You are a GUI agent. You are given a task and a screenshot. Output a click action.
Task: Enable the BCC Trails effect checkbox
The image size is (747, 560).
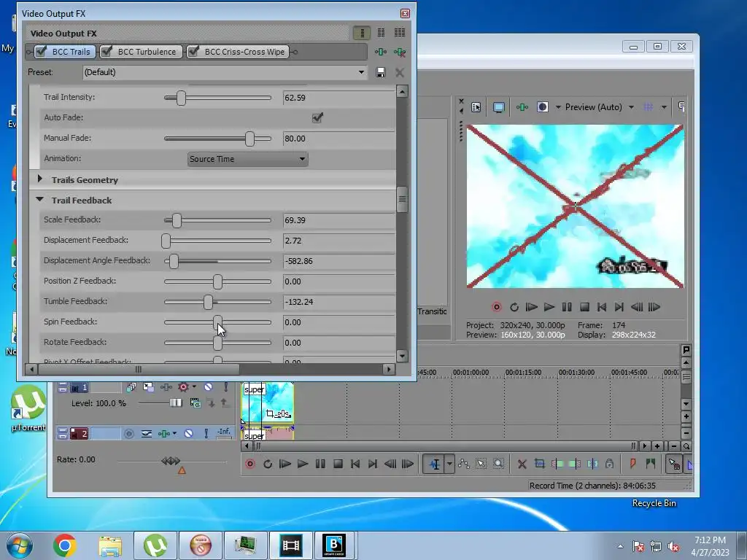42,52
